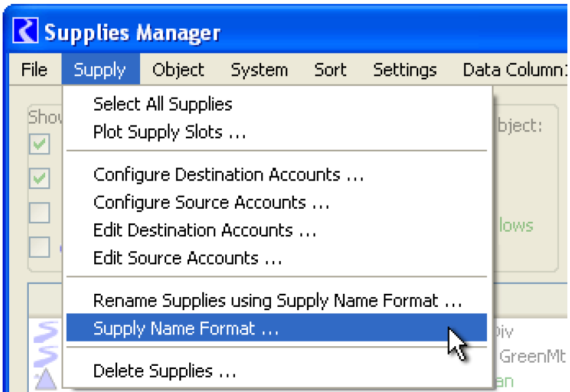Choose Edit Source Accounts

[x=187, y=258]
